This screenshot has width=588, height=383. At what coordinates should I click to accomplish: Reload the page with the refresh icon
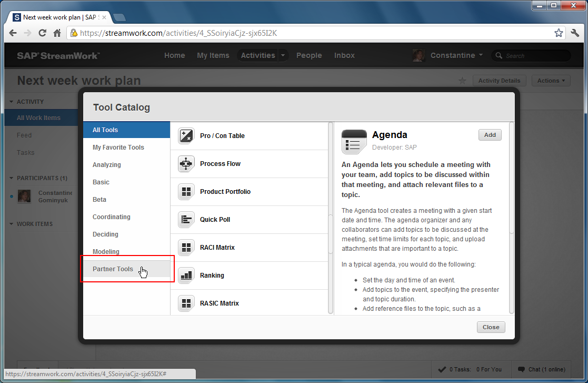[42, 33]
